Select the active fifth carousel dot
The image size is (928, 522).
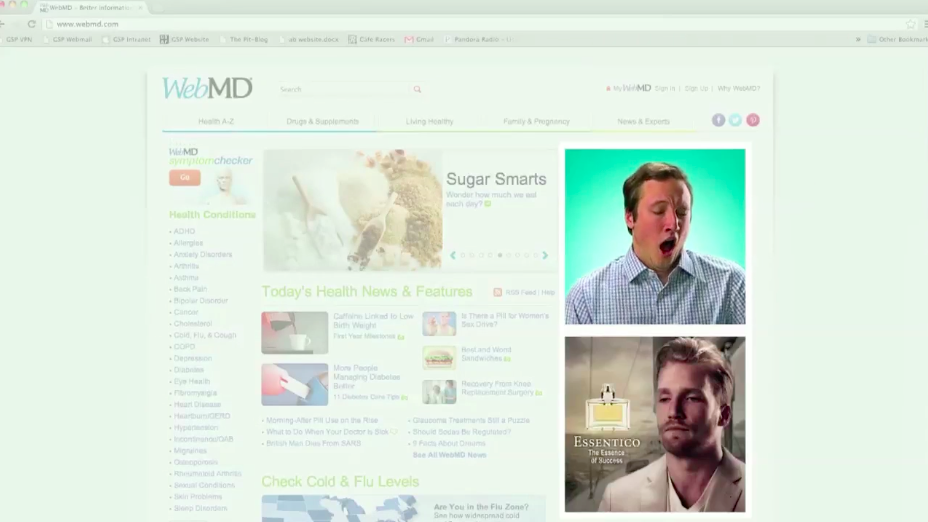pyautogui.click(x=500, y=255)
